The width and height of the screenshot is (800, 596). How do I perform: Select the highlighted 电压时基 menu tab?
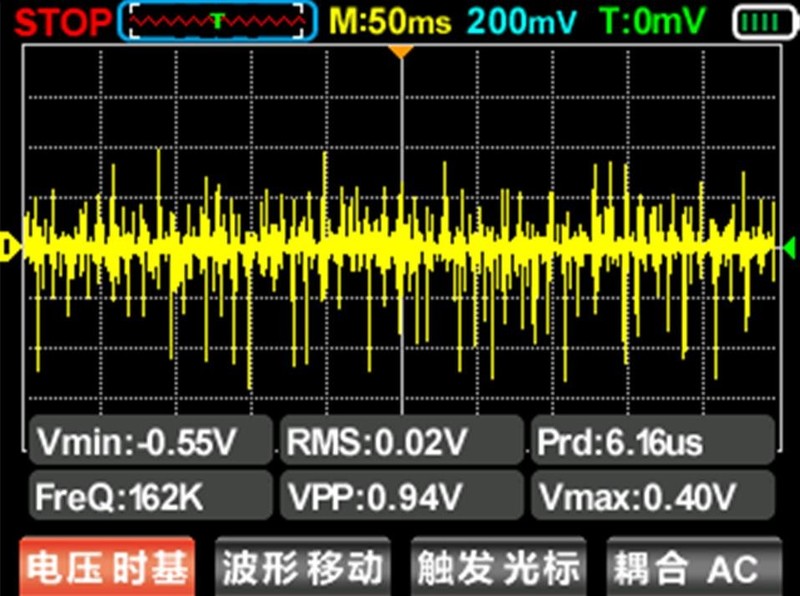coord(107,568)
